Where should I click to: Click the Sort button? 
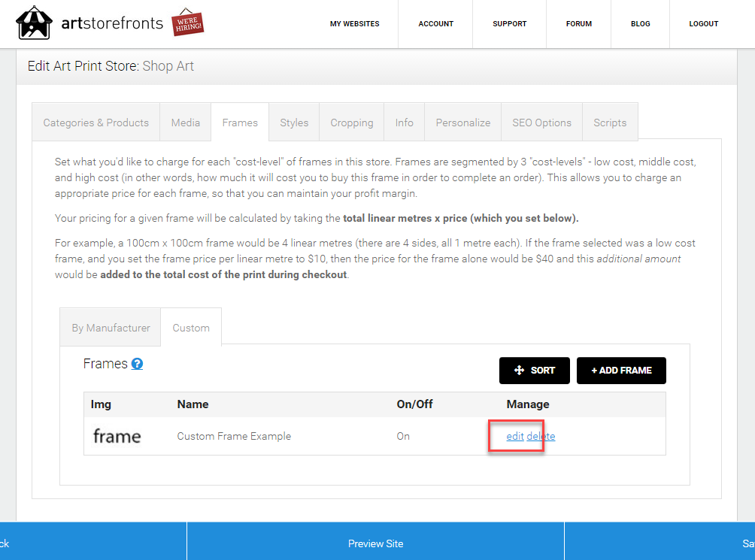coord(535,371)
